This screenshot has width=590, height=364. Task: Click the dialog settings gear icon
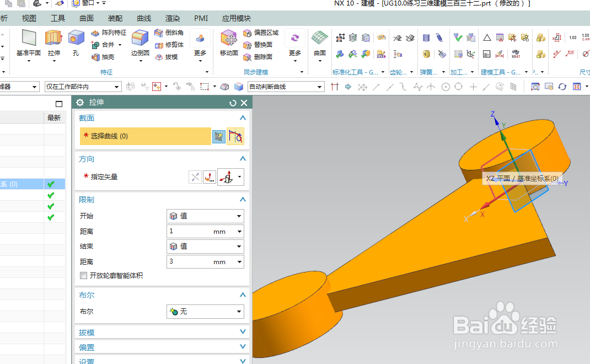tap(80, 103)
